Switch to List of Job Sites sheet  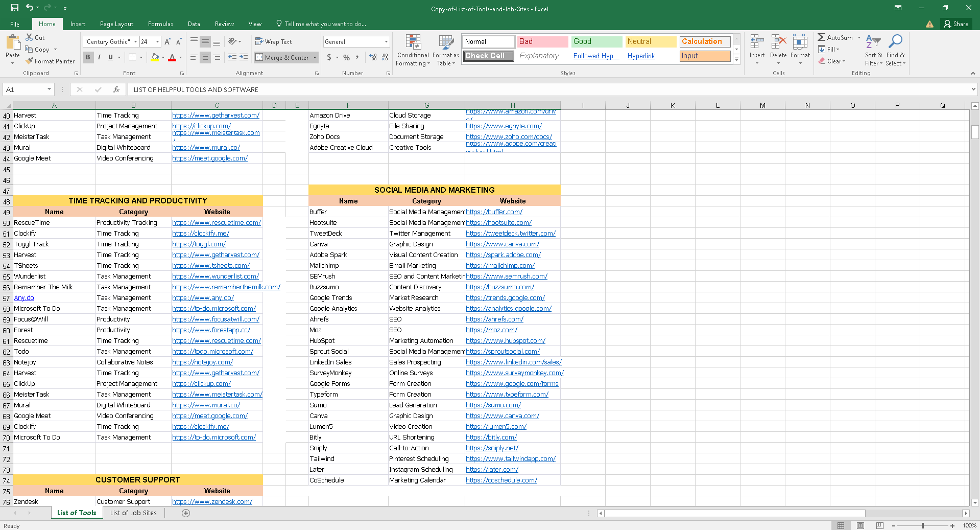point(133,513)
